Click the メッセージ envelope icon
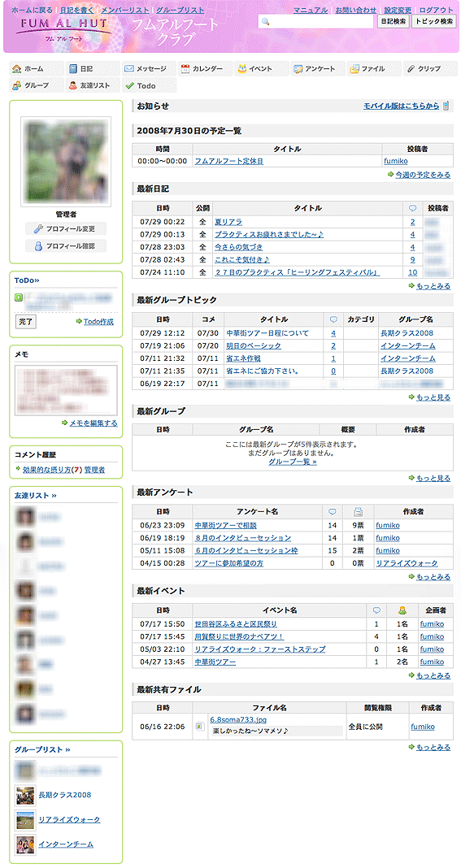 [129, 68]
